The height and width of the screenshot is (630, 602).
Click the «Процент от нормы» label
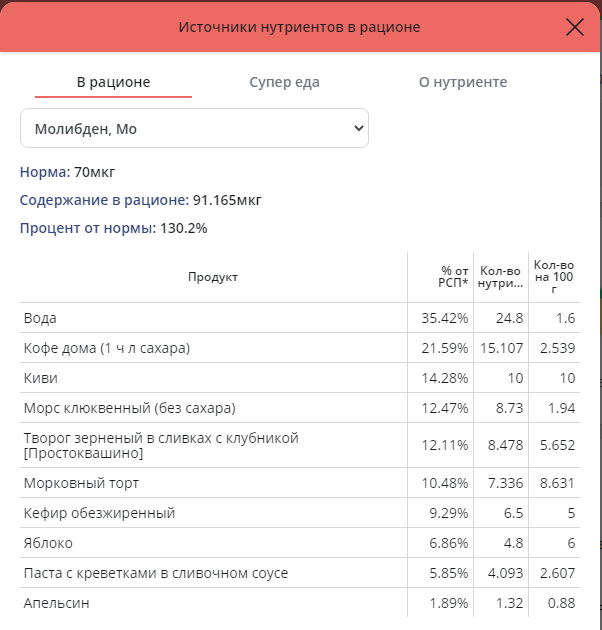click(87, 228)
